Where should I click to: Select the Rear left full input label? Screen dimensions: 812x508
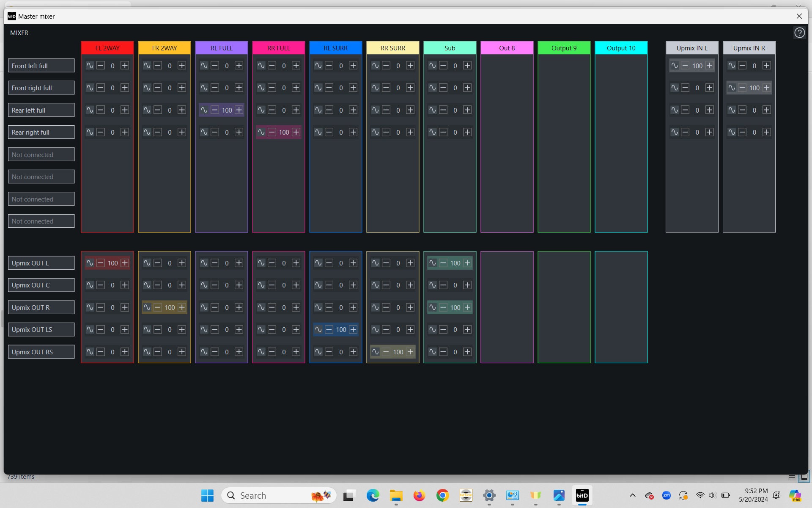[41, 110]
